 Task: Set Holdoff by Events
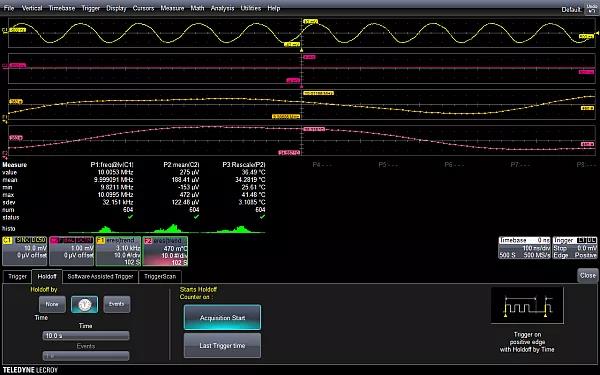117,305
